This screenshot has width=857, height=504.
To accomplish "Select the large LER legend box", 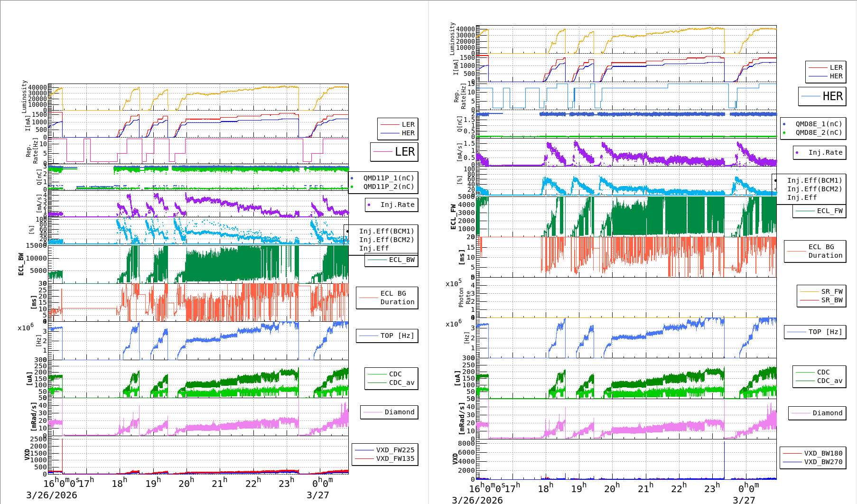I will 394,152.
